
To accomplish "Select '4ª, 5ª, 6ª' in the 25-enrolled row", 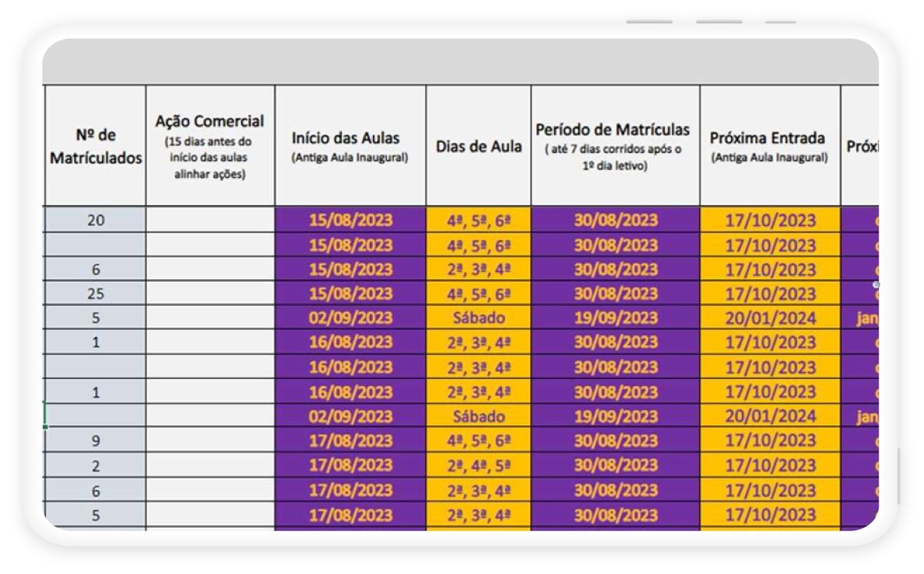I will click(478, 293).
